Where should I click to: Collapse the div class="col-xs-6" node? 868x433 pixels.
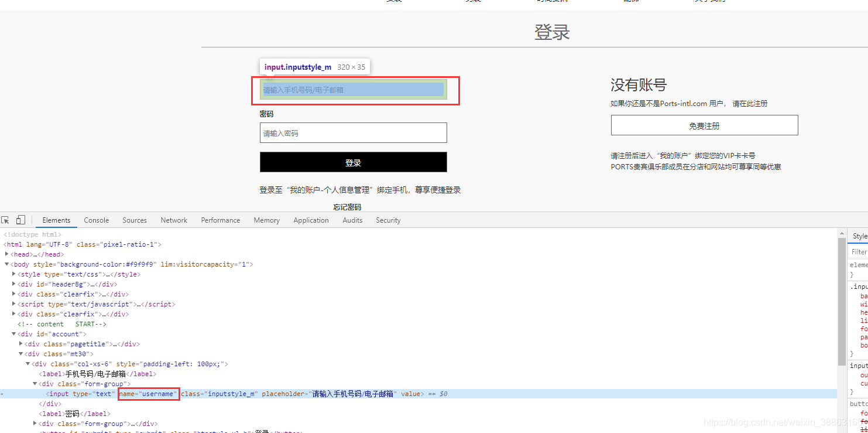pyautogui.click(x=28, y=364)
